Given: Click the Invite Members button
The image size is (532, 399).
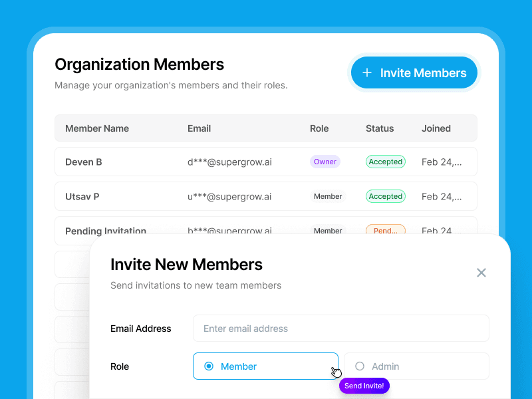Looking at the screenshot, I should point(414,72).
